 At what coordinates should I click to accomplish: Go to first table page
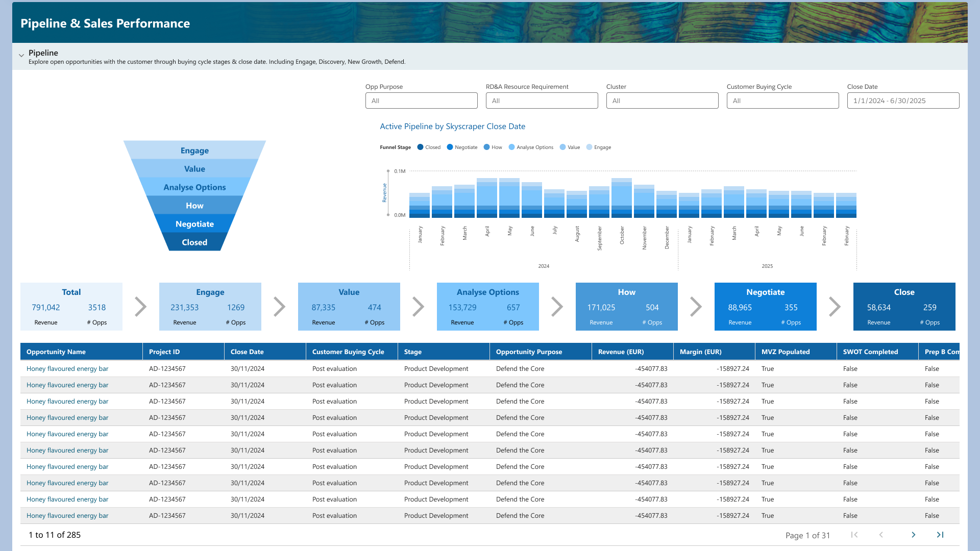pos(854,535)
